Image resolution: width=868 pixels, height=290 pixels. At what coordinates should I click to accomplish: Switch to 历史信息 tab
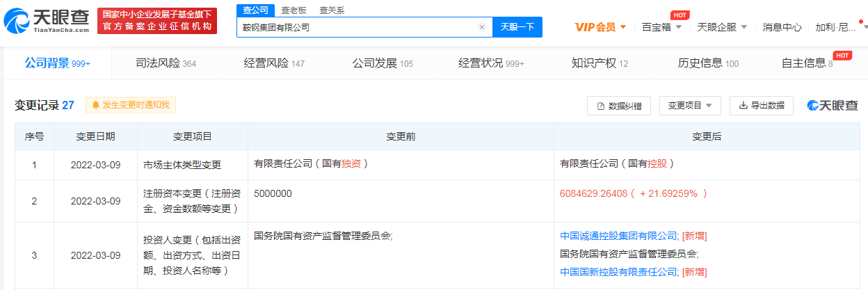pos(708,63)
